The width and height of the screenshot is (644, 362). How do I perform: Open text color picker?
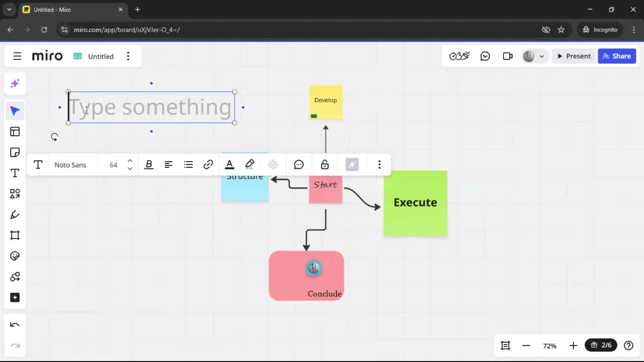click(229, 165)
